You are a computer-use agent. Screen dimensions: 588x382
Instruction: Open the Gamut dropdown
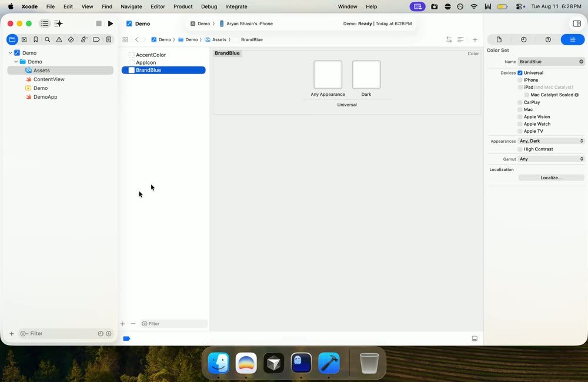(552, 159)
